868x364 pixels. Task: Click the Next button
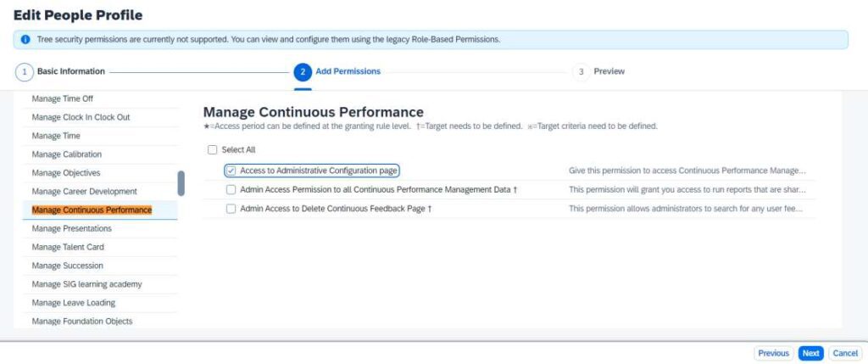click(810, 354)
